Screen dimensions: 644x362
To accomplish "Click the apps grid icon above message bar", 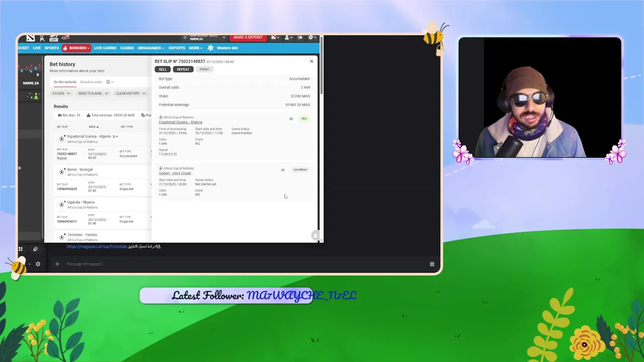I will coord(21,249).
